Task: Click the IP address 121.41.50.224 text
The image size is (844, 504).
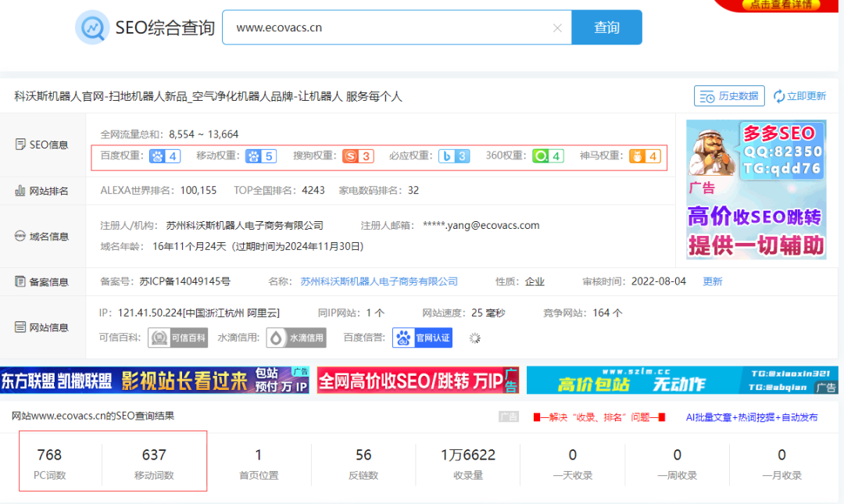Action: click(x=150, y=313)
